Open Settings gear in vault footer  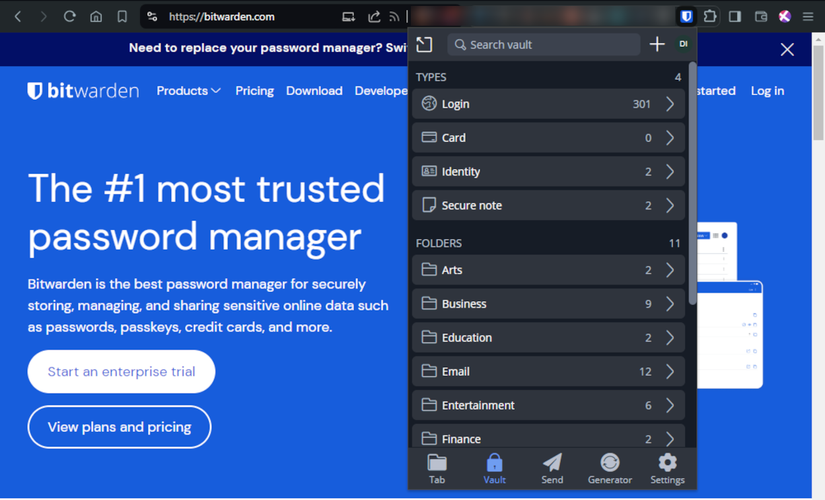667,468
